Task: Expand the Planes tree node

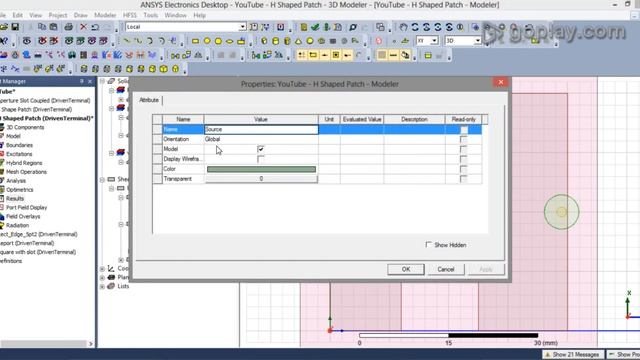Action: click(x=102, y=278)
